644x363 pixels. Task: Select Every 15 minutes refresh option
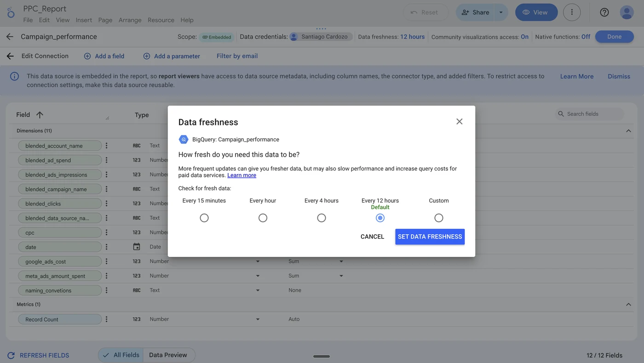pos(204,217)
